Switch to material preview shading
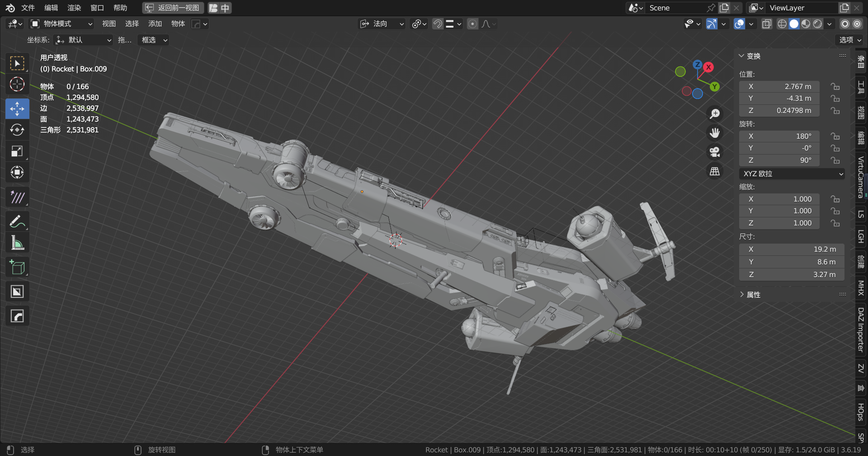The width and height of the screenshot is (868, 456). [806, 24]
